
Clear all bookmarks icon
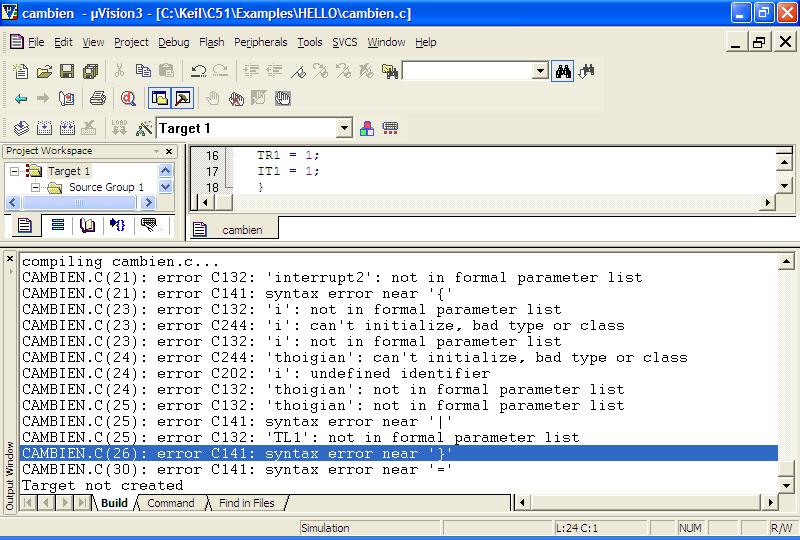[x=366, y=71]
